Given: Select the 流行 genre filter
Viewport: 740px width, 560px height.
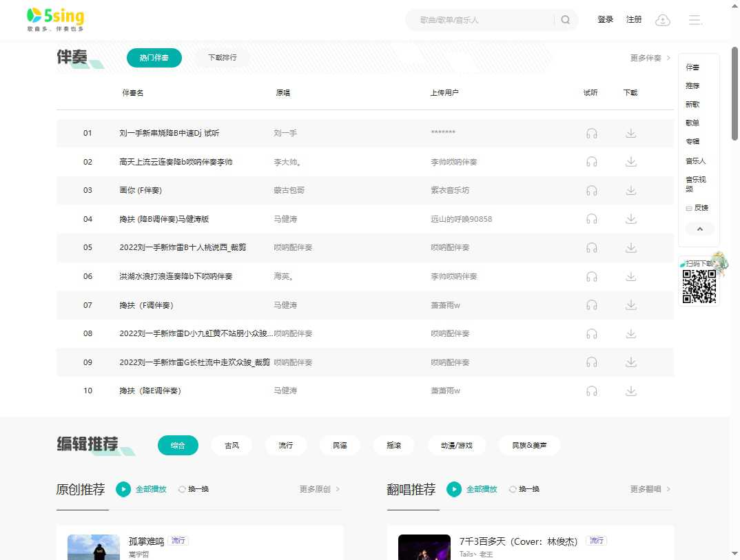Looking at the screenshot, I should coord(285,446).
